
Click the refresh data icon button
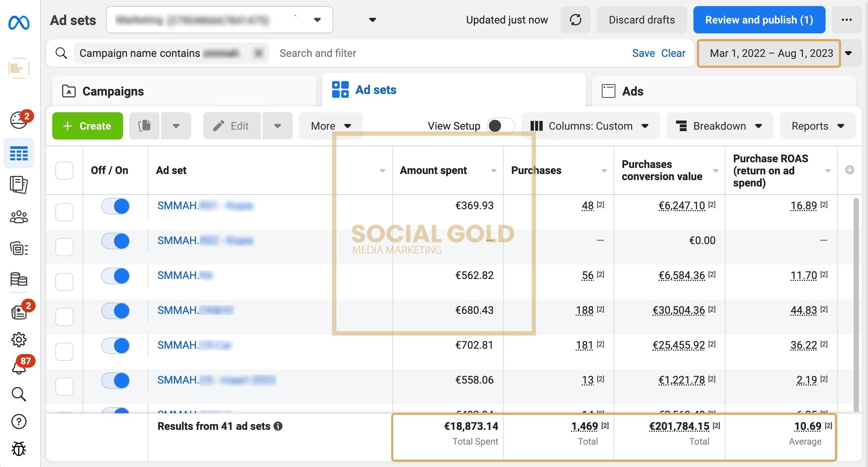pos(576,20)
